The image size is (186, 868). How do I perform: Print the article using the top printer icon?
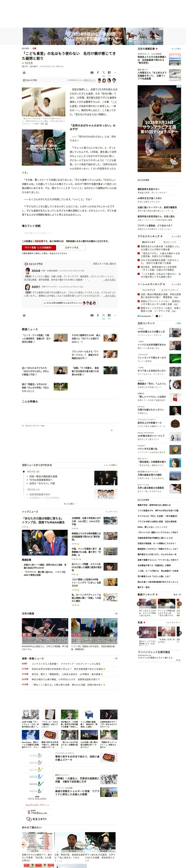(24, 72)
